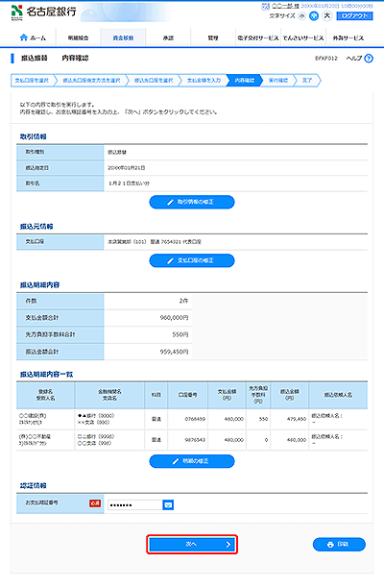The height and width of the screenshot is (588, 384).
Task: Click the printer icon on 印刷 button
Action: (x=330, y=545)
